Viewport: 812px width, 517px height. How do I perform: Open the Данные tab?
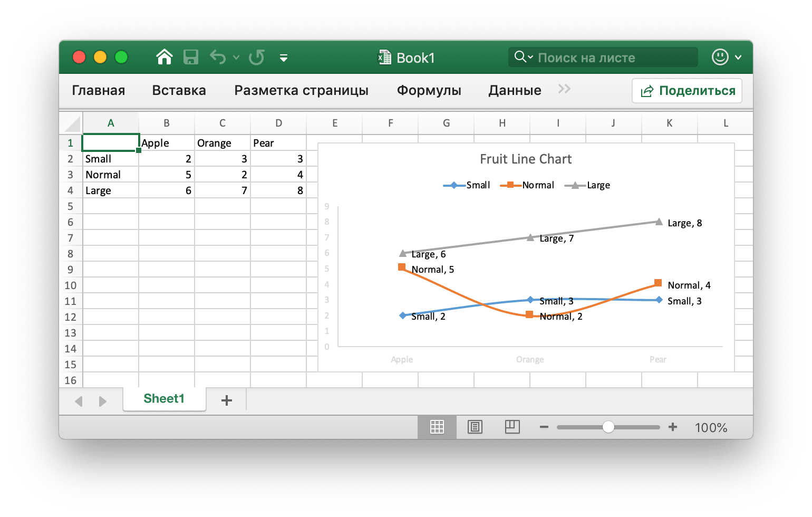click(x=515, y=90)
